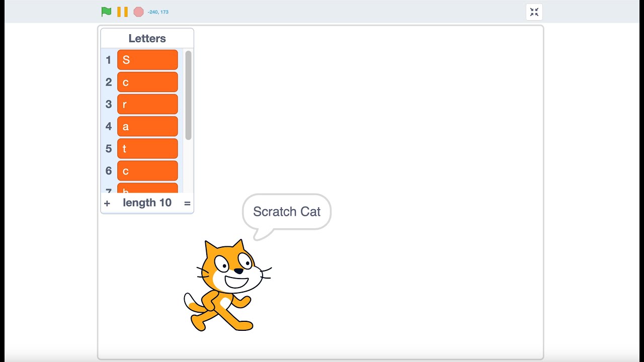This screenshot has width=644, height=362.
Task: Click the green flag to start
Action: 106,12
